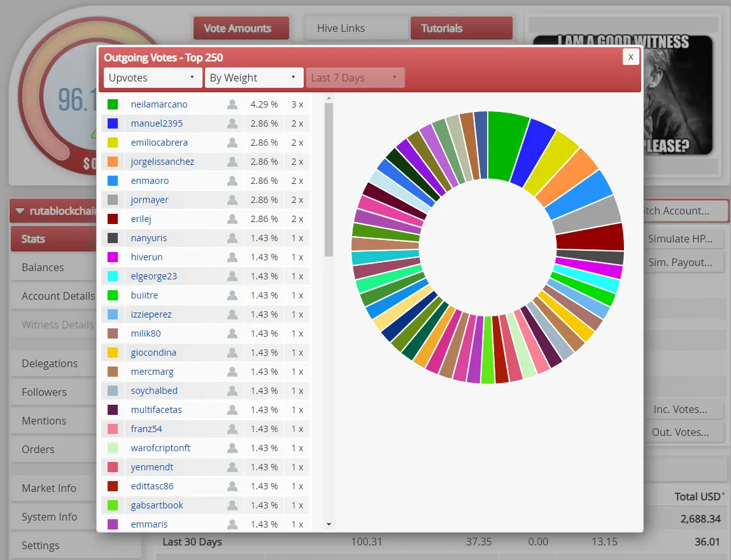731x560 pixels.
Task: Click the green neilamarcano color swatch
Action: coord(113,104)
